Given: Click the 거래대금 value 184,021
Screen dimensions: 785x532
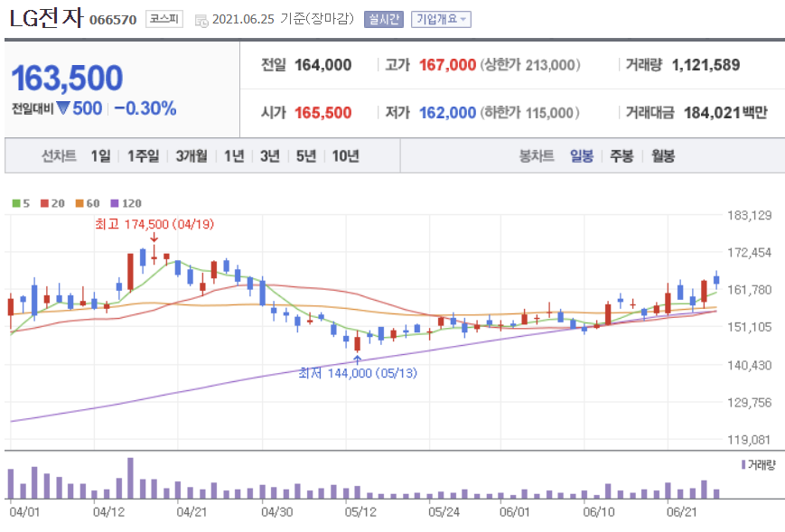Looking at the screenshot, I should [712, 113].
